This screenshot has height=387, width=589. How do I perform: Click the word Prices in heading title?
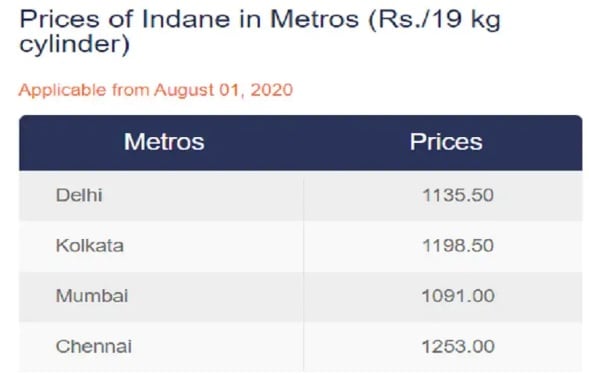point(59,19)
